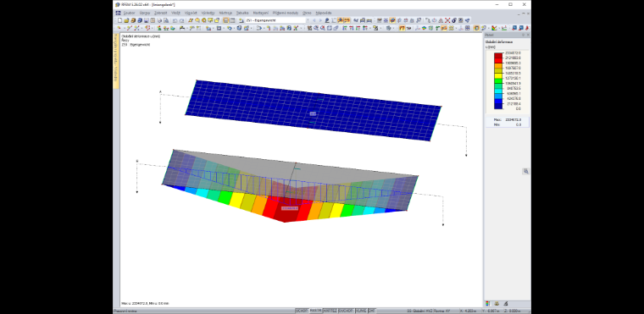
Task: Toggle KARTEZ mode in status bar
Action: click(x=330, y=311)
